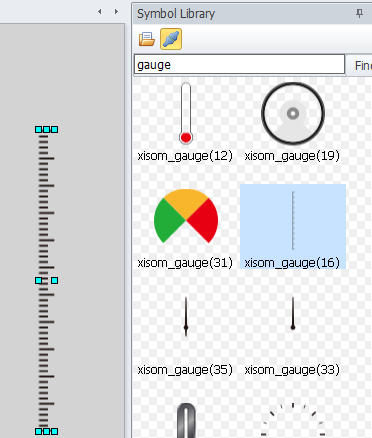Click the Symbol Library panel title
The width and height of the screenshot is (372, 438).
click(x=176, y=14)
